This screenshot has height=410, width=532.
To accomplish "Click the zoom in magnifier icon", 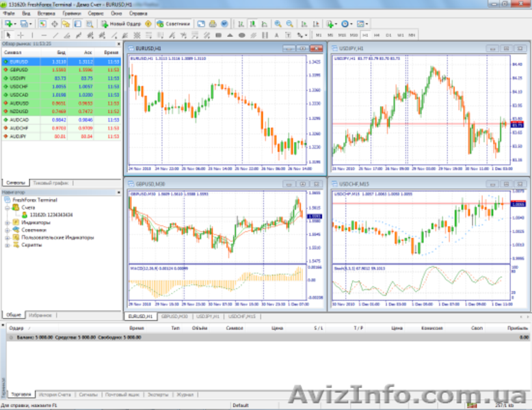I will [278, 23].
